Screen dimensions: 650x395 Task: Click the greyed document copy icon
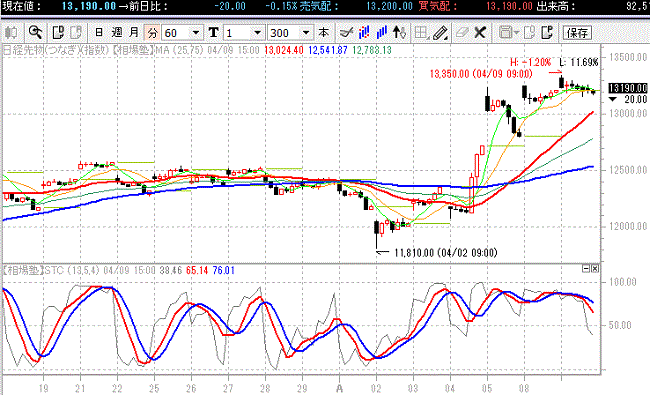click(x=529, y=32)
